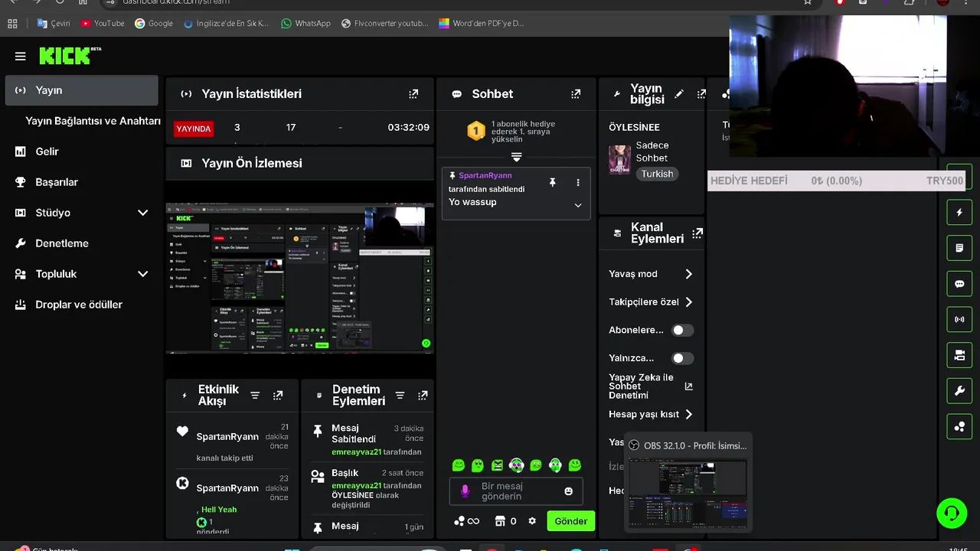
Task: Pop out the Denetim Eylemleri panel
Action: coord(423,396)
